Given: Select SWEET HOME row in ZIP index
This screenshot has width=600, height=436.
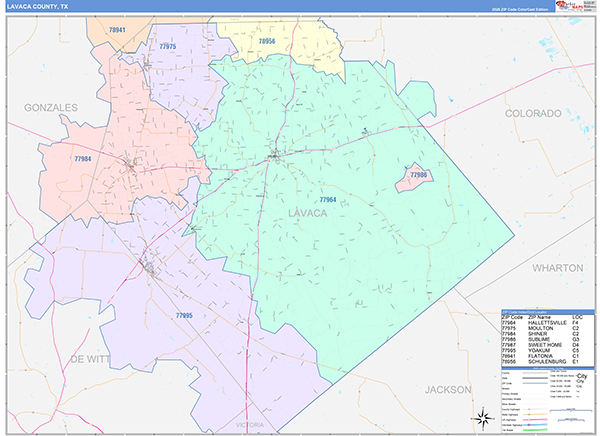Looking at the screenshot, I should 548,345.
